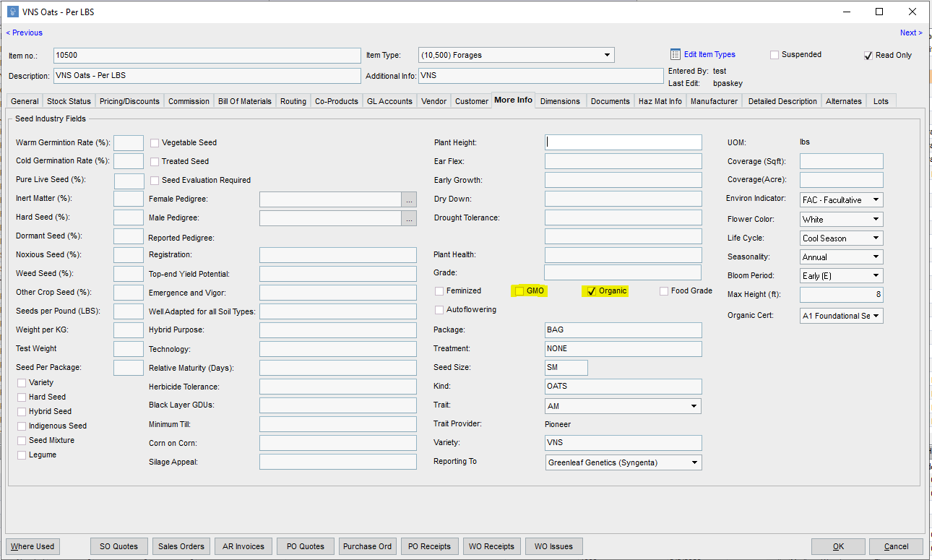Open the Stock Status tab
This screenshot has height=560, width=932.
coord(69,101)
